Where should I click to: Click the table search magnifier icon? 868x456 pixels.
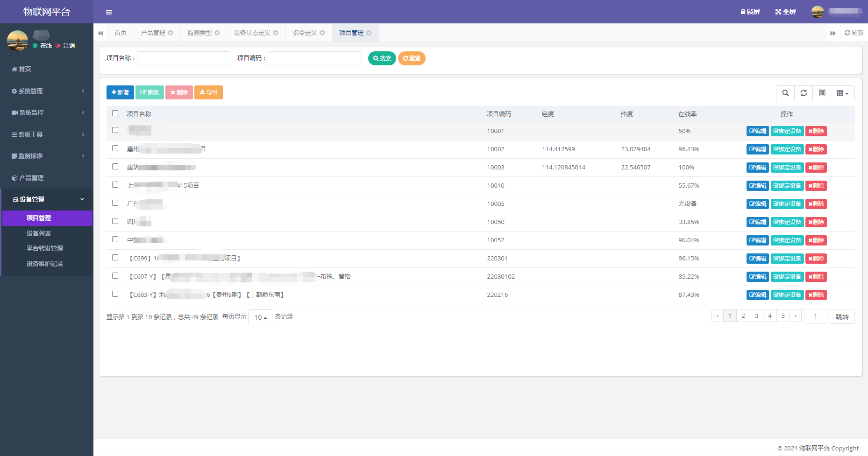point(785,93)
